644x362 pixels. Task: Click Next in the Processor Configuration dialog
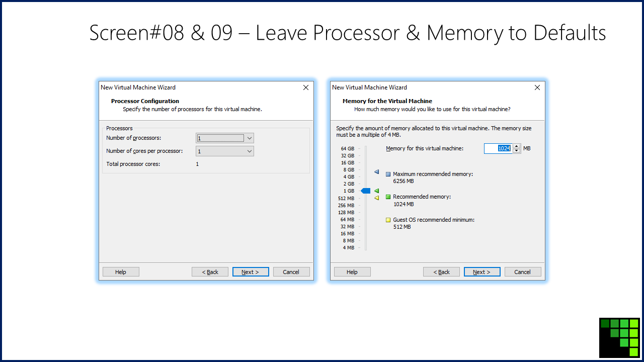[x=251, y=272]
